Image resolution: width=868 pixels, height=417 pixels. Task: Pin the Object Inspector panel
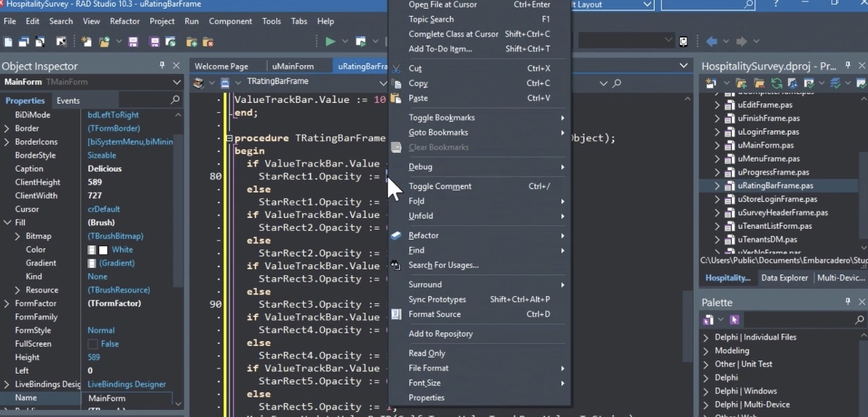point(162,66)
